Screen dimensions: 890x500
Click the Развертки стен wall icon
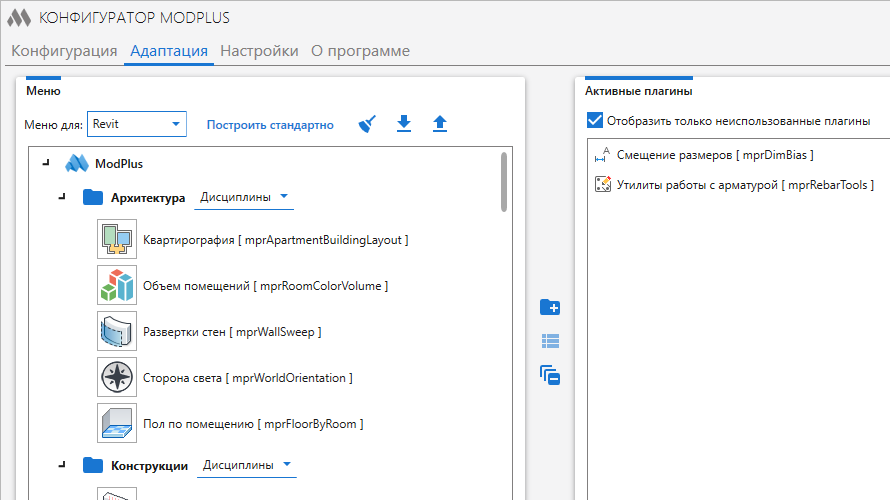coord(117,331)
